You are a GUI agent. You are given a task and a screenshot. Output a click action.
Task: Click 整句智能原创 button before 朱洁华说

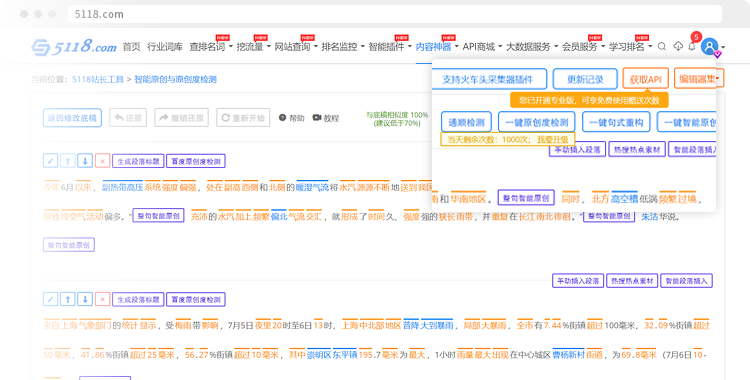pyautogui.click(x=609, y=216)
